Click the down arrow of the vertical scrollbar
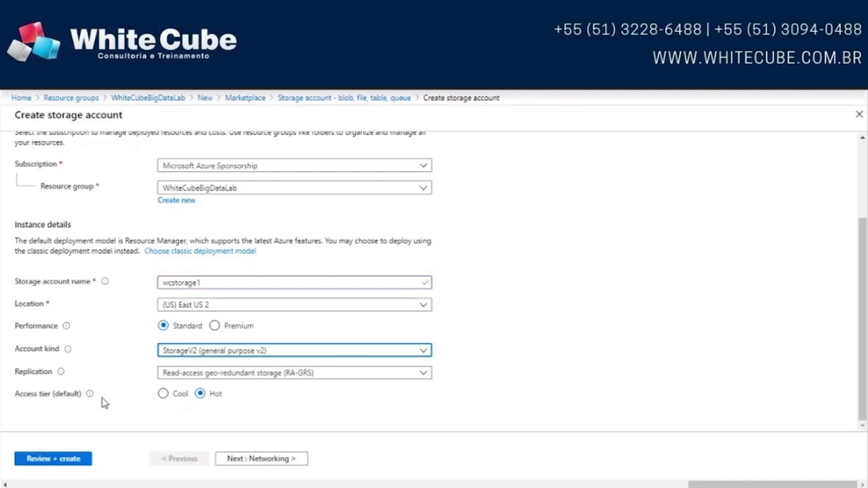 (863, 425)
